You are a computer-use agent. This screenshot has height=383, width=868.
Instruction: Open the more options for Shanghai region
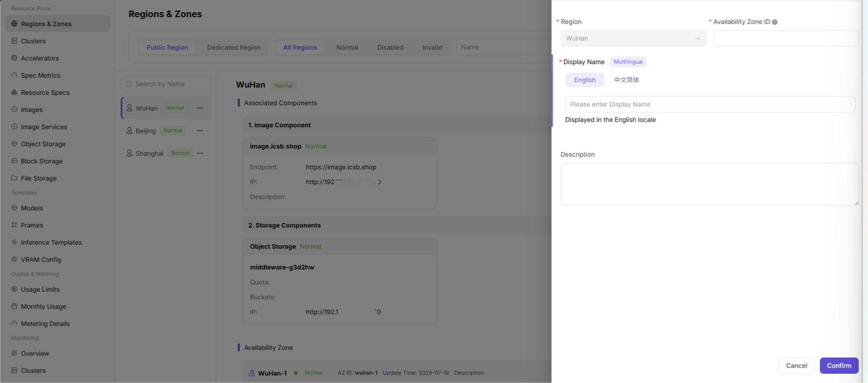click(x=200, y=153)
